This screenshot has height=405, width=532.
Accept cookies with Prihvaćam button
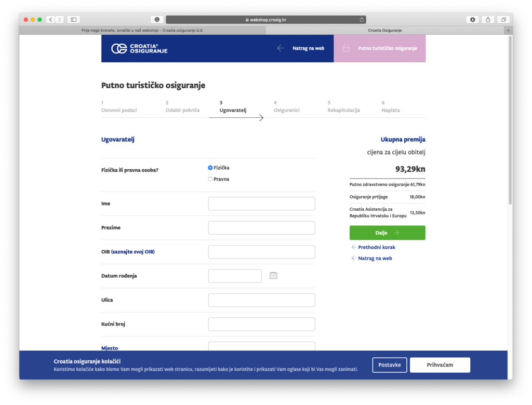coord(440,365)
